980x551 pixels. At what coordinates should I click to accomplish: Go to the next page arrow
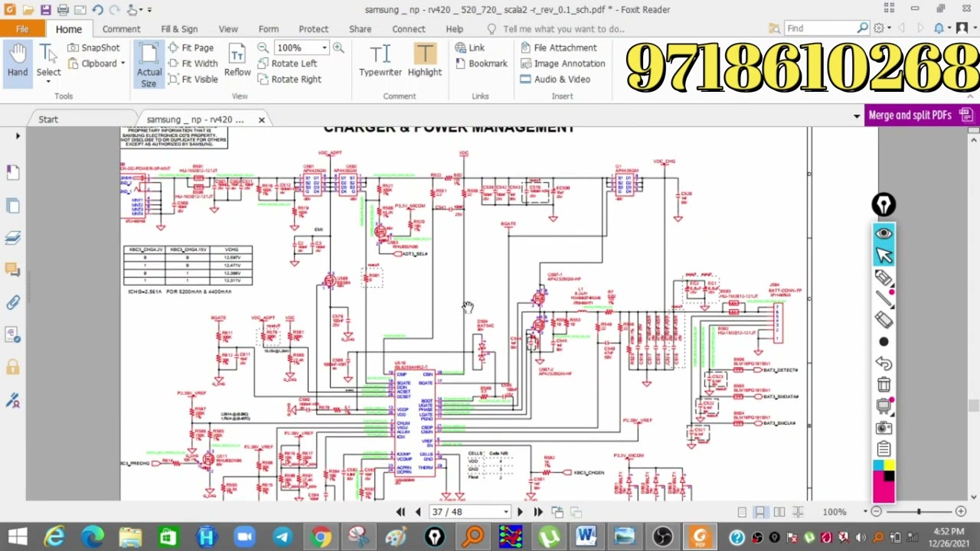click(x=520, y=512)
